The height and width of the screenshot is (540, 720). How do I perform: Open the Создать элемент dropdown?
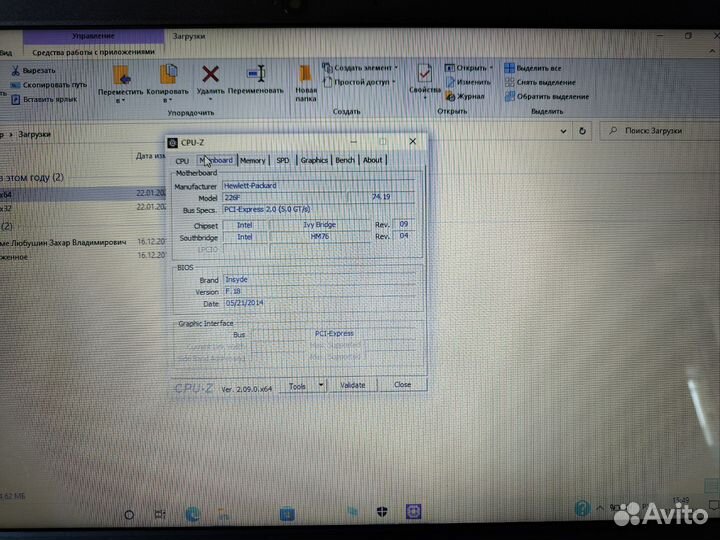click(360, 68)
